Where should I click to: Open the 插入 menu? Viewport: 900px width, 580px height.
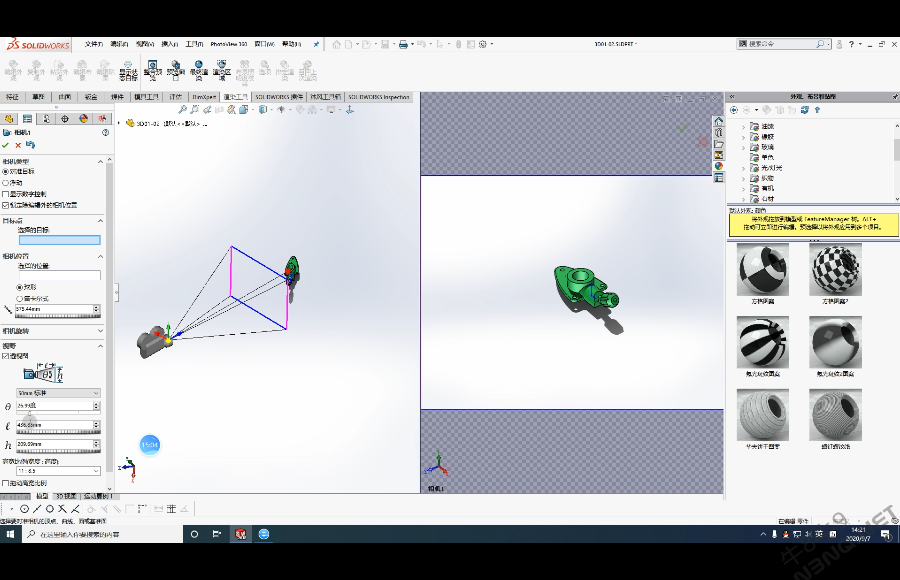(169, 44)
